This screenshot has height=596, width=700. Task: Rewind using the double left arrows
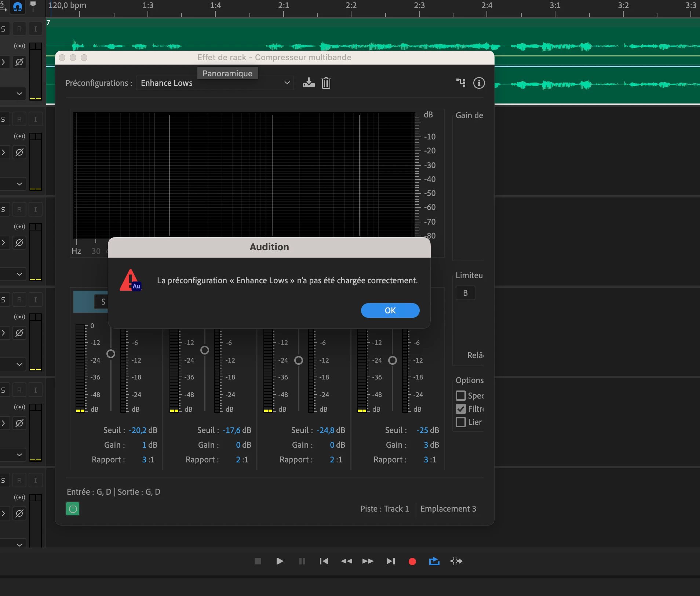click(346, 561)
